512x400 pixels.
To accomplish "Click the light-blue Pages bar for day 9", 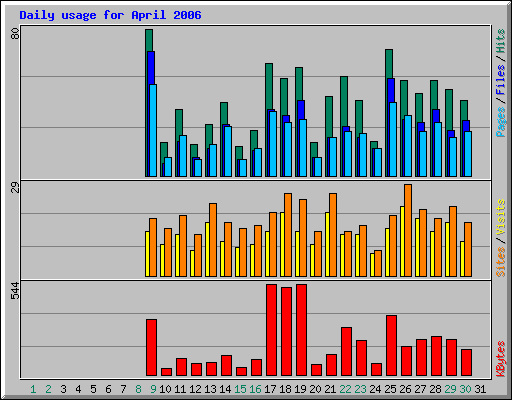I will coord(153,130).
